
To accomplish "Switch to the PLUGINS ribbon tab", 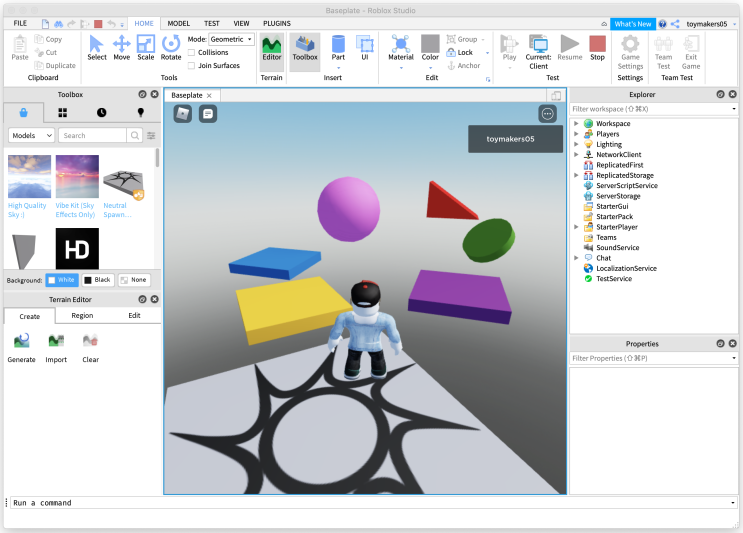I will pyautogui.click(x=277, y=23).
